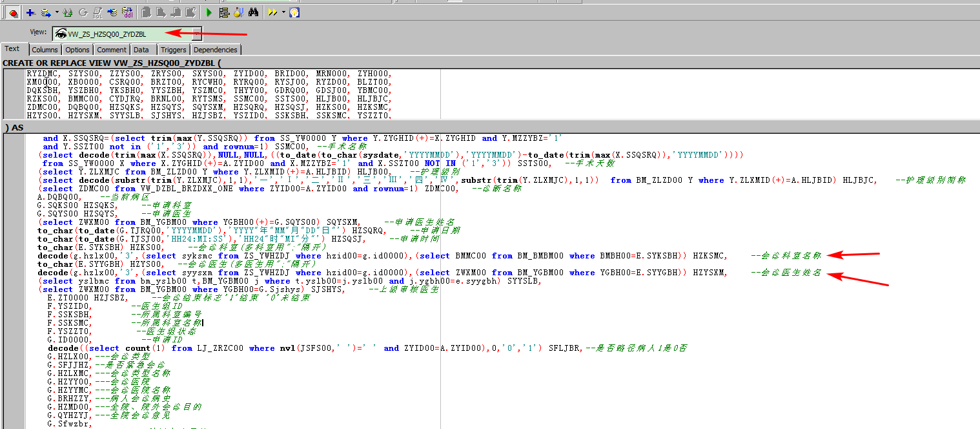Image resolution: width=980 pixels, height=429 pixels.
Task: Click the yellow flask icon
Action: click(x=238, y=12)
